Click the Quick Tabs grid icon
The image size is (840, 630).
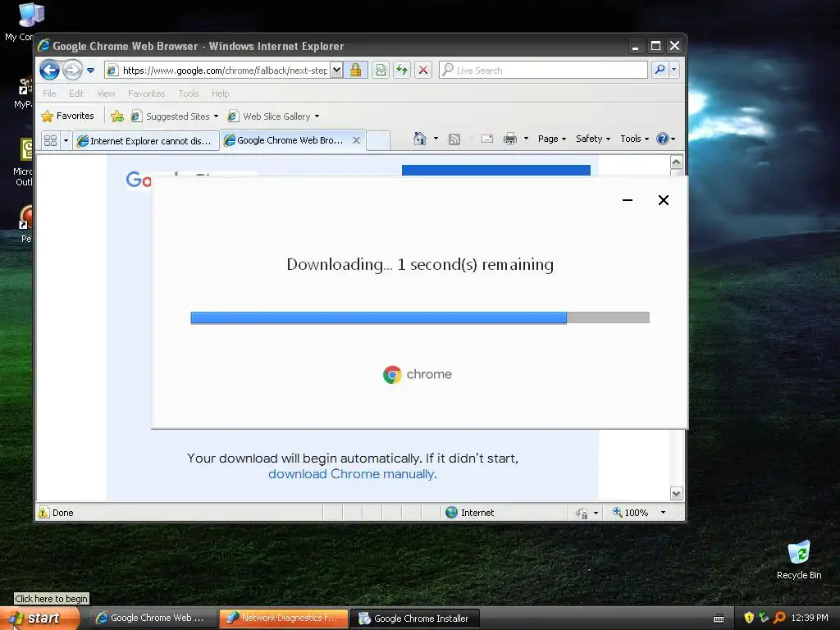(x=50, y=140)
